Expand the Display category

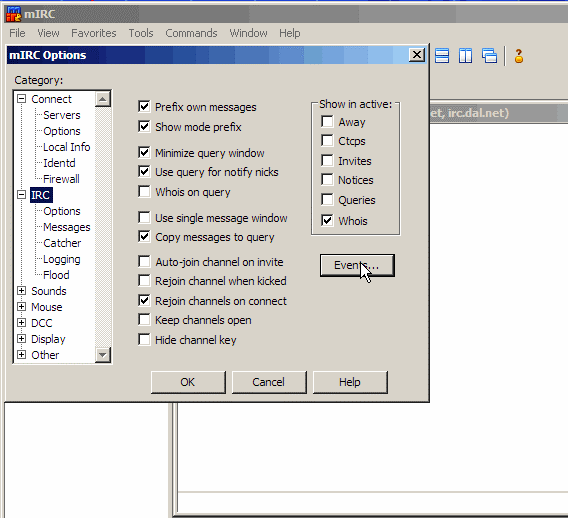(x=22, y=338)
